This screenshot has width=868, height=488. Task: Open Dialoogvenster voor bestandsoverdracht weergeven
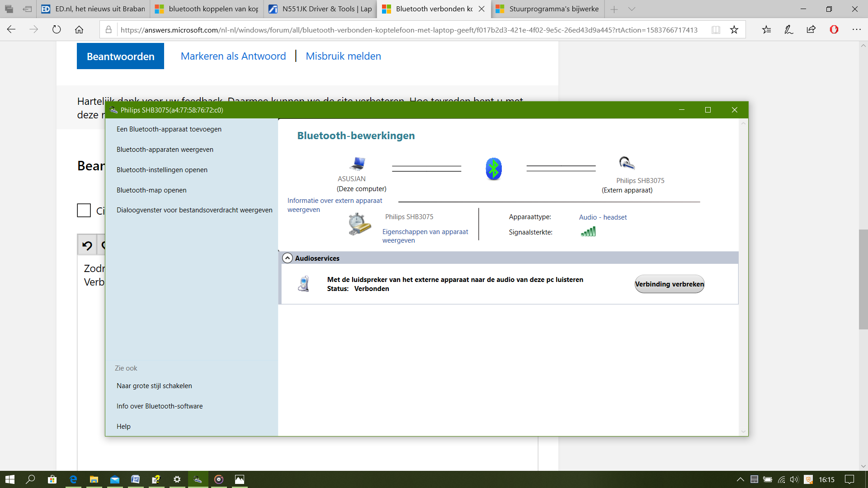click(194, 210)
